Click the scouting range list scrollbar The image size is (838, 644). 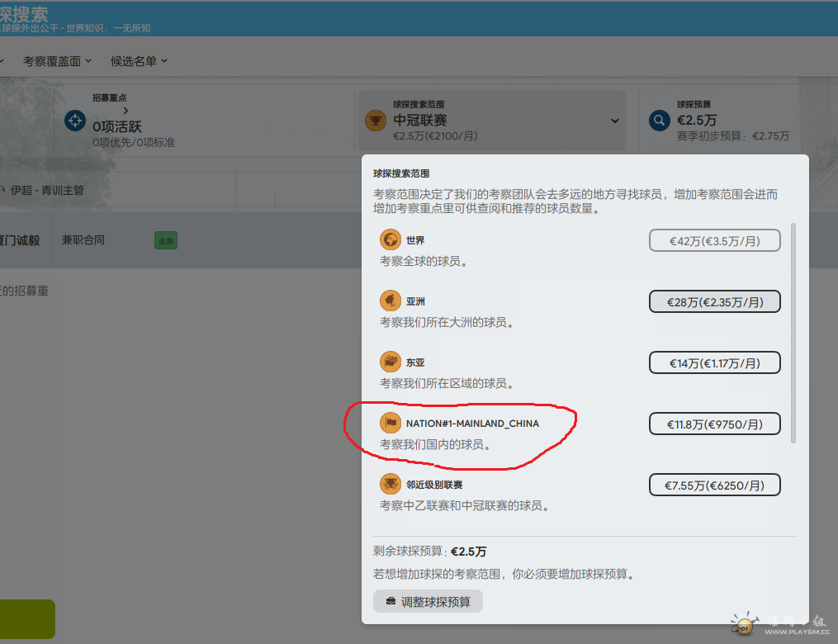793,333
